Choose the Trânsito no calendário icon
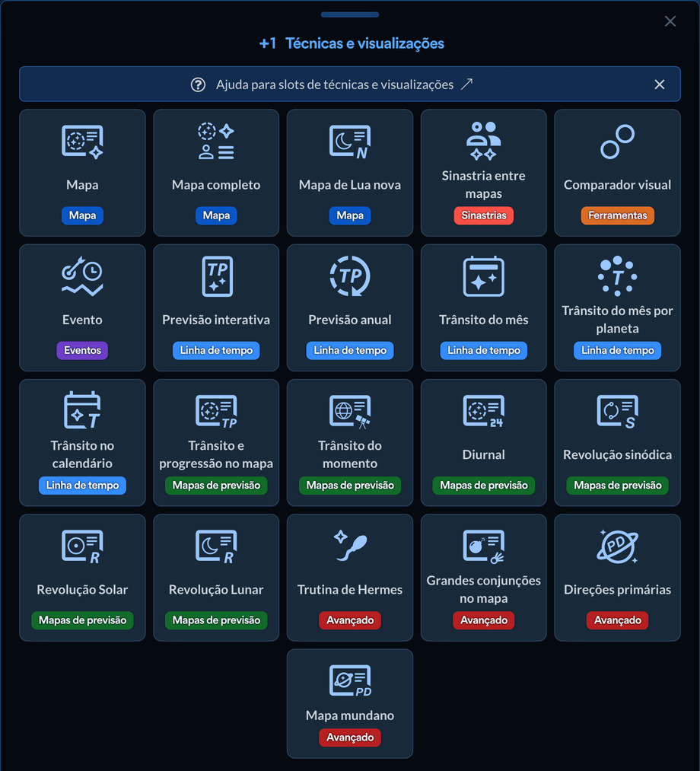 click(x=82, y=410)
